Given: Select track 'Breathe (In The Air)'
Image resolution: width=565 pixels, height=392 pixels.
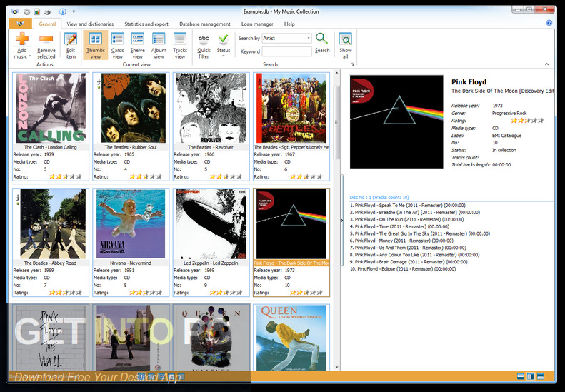Looking at the screenshot, I should [415, 213].
